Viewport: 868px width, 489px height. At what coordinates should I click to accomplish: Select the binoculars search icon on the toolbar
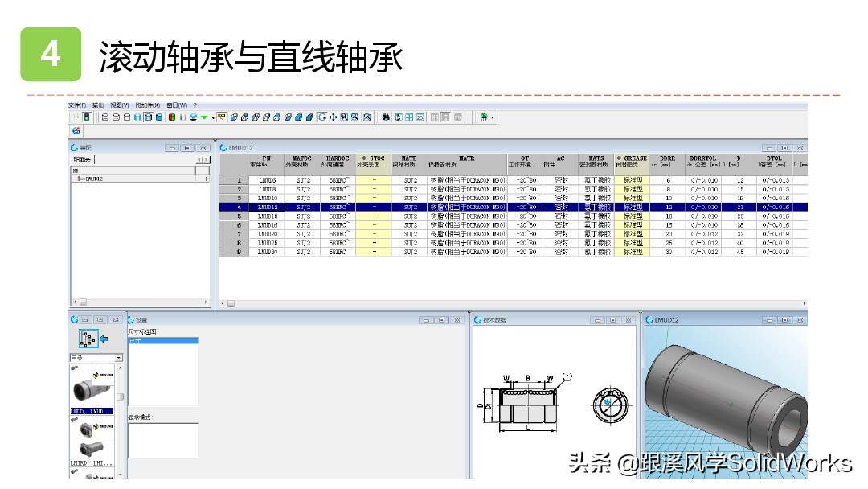[387, 117]
